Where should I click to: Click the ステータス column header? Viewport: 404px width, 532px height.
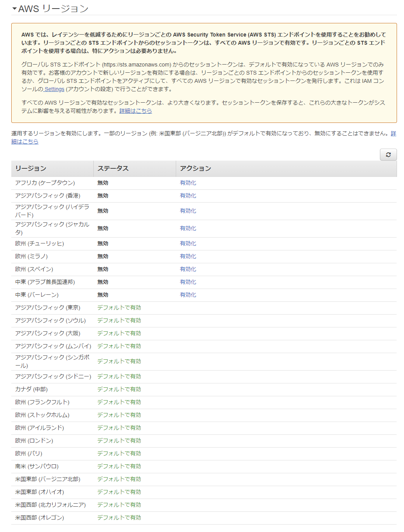(113, 168)
